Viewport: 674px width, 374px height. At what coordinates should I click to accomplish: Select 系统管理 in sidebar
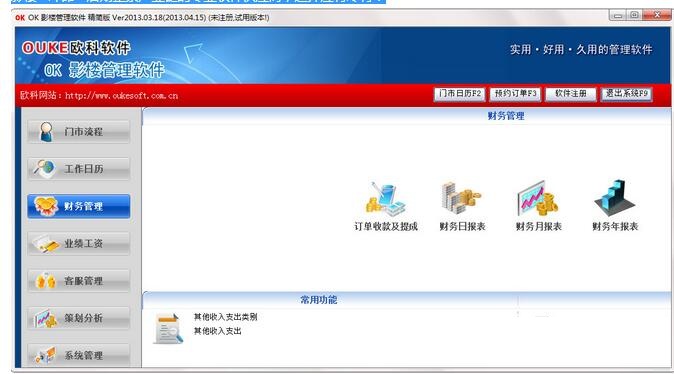point(79,355)
